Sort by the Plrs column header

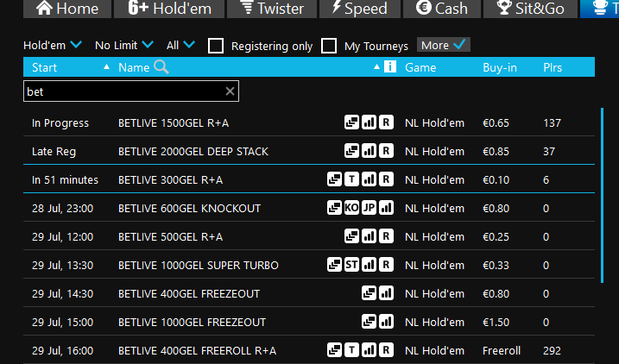click(x=553, y=67)
